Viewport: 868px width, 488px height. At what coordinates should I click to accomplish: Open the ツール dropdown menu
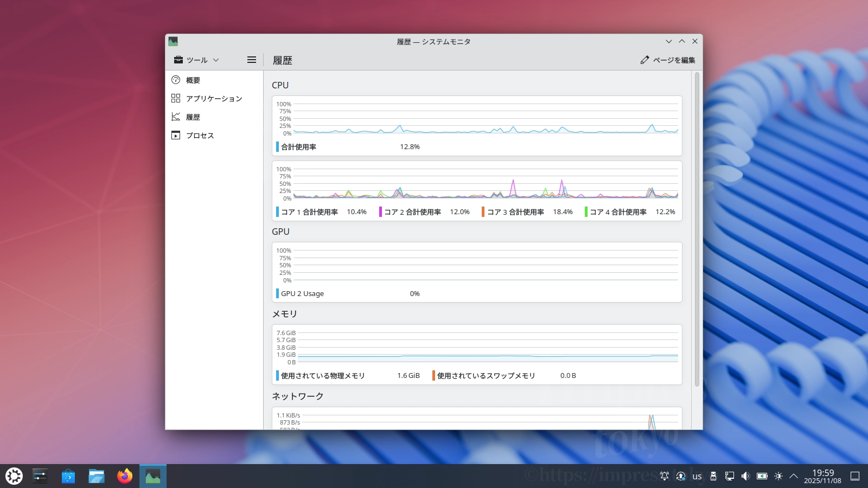pos(196,60)
